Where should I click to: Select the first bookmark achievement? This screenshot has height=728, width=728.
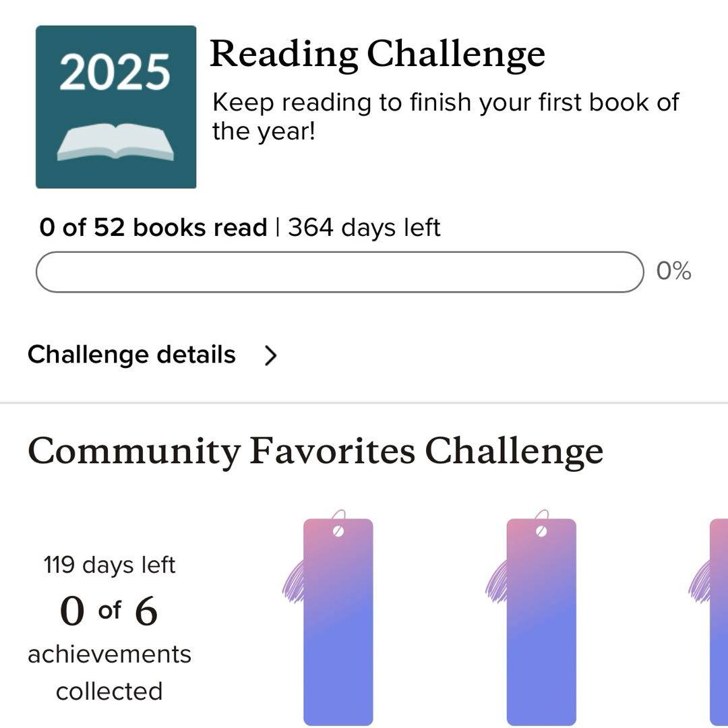pyautogui.click(x=338, y=620)
